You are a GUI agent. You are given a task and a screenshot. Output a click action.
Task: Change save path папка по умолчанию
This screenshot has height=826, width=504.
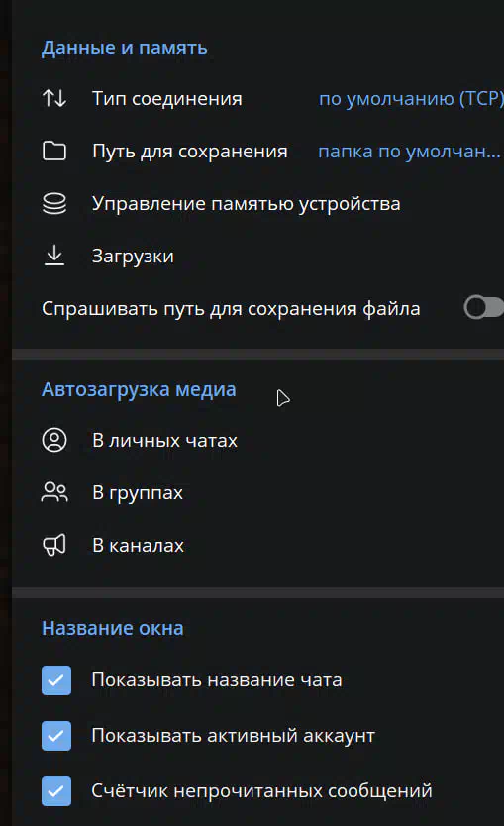(x=409, y=152)
